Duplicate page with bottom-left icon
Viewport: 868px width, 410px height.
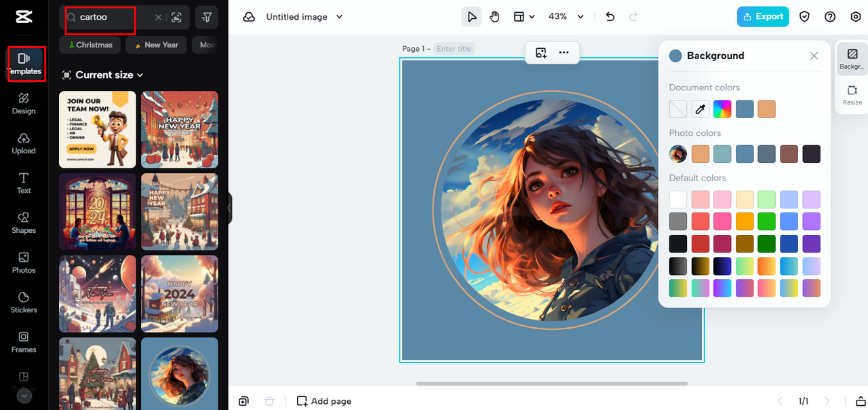(244, 401)
